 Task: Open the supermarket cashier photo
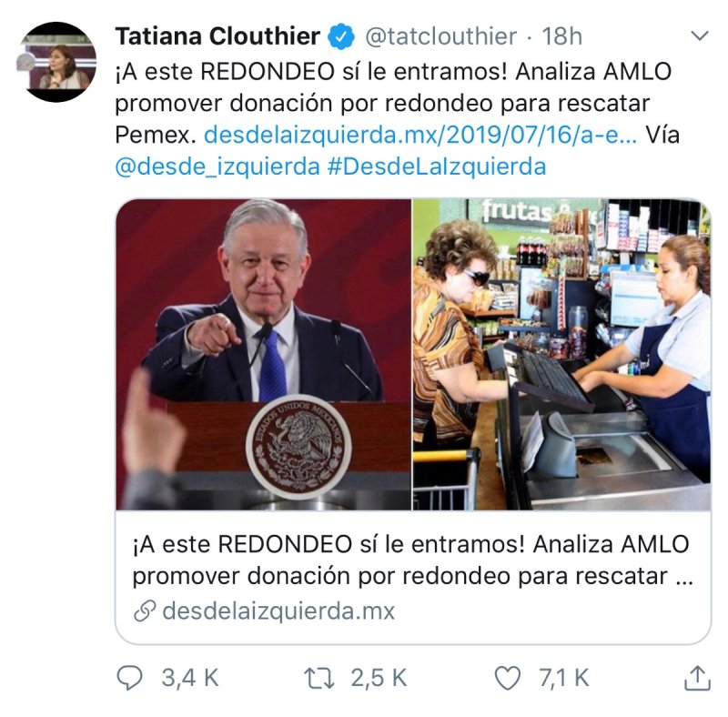click(561, 354)
